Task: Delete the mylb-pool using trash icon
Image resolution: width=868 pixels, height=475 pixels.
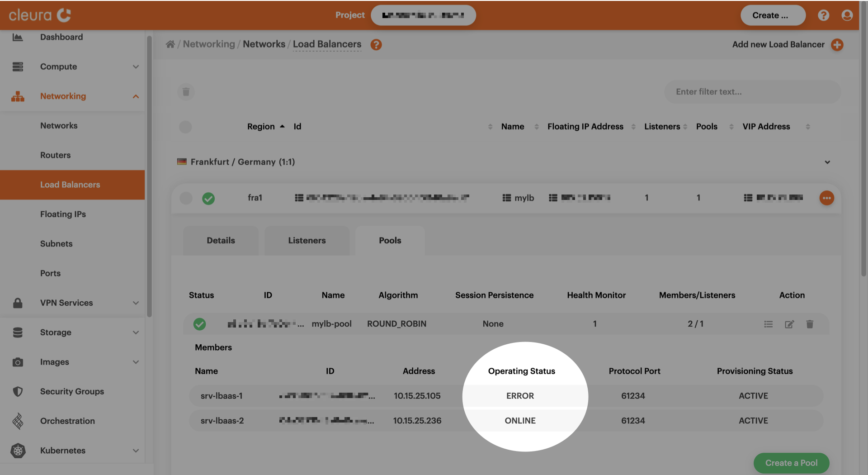Action: coord(809,324)
